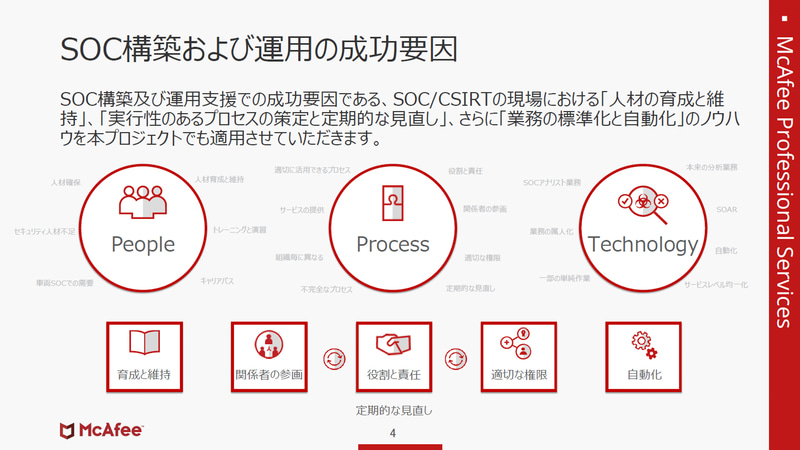Click the gray '車両SOCでの需要' label
Screen dimensions: 800x450
[64, 283]
